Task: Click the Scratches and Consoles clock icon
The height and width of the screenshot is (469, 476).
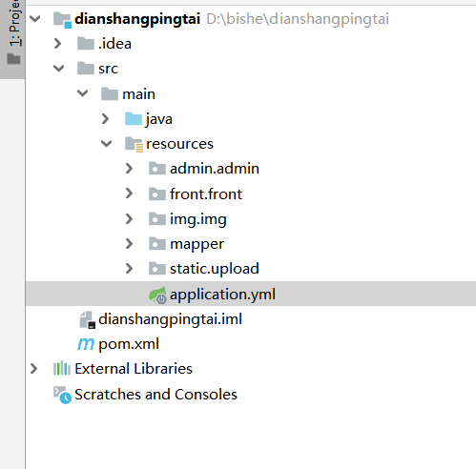Action: [62, 395]
